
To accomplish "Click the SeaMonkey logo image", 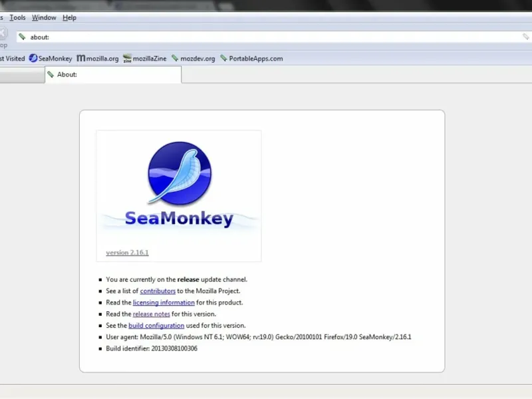I will 179,196.
